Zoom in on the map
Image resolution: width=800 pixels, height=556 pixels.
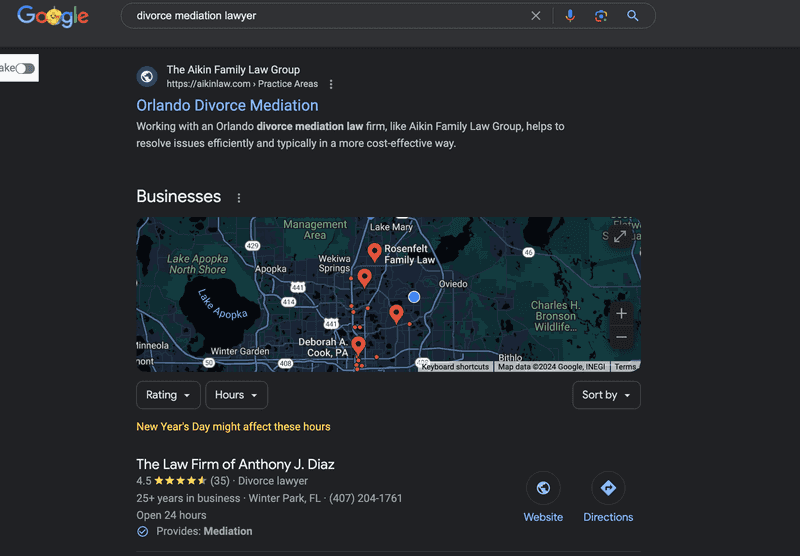[621, 313]
